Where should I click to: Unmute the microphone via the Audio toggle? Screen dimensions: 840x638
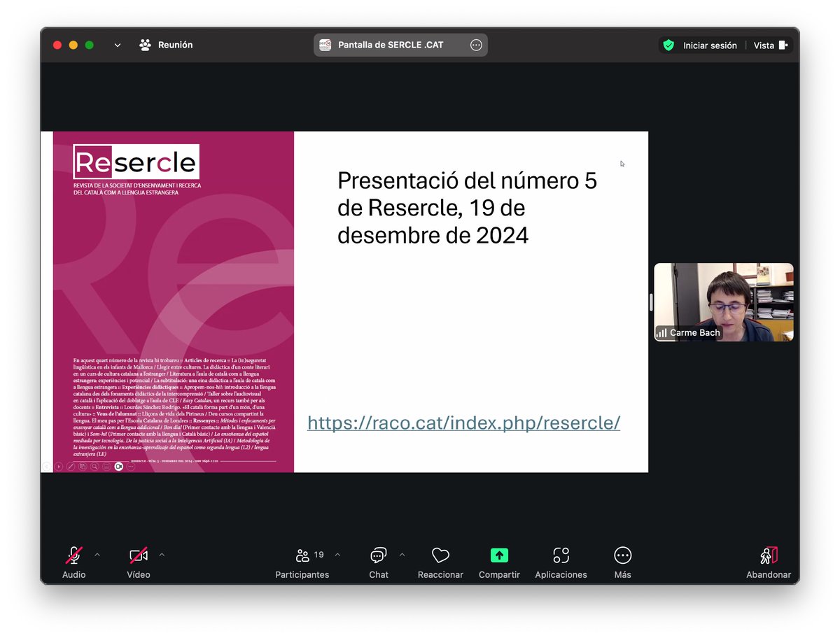(x=72, y=555)
